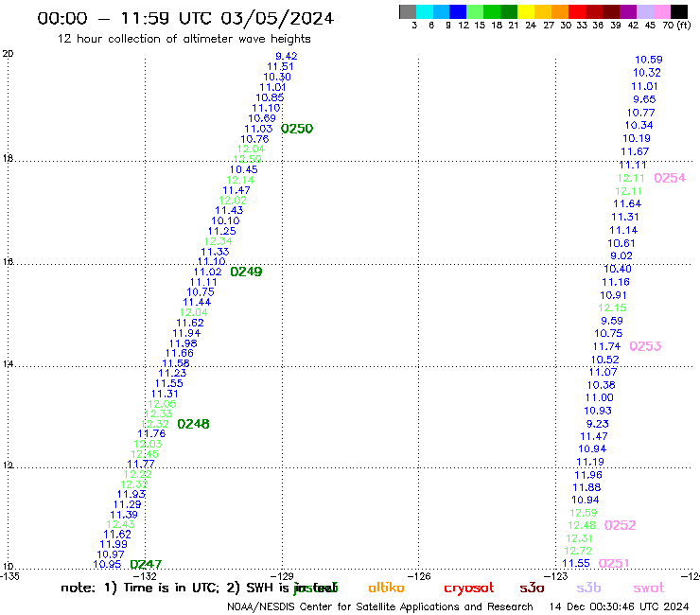Click the value 12.48 beside 0252
Screen dimensions: 700x615
tap(582, 526)
